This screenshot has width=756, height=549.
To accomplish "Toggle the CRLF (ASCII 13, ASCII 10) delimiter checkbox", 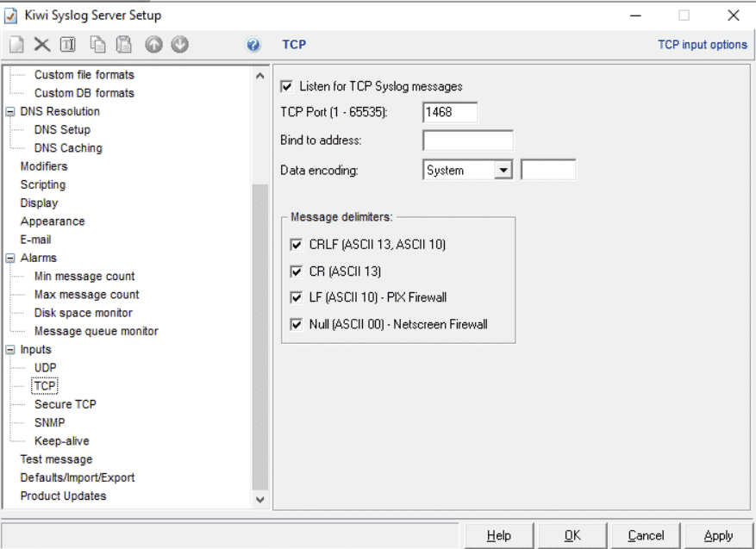I will (x=297, y=245).
